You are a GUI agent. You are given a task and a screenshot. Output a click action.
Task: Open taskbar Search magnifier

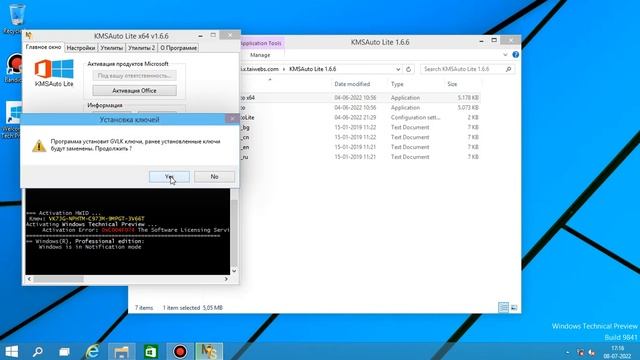pyautogui.click(x=38, y=351)
